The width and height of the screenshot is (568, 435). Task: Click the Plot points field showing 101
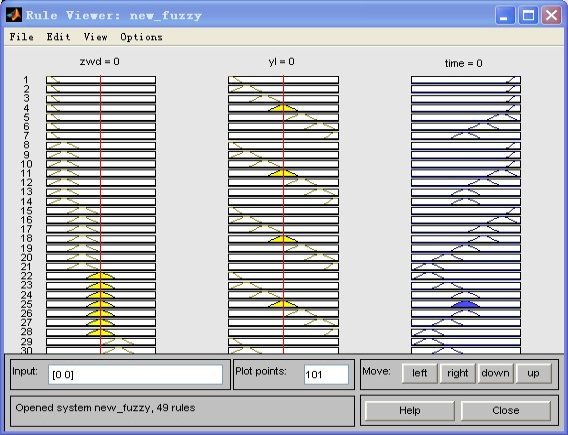point(326,375)
